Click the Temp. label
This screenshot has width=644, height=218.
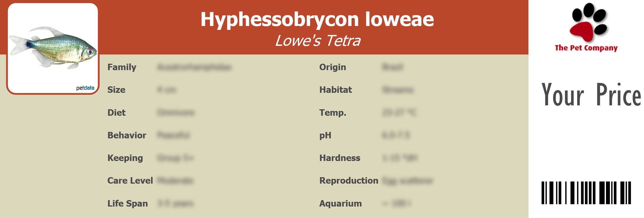pos(333,113)
